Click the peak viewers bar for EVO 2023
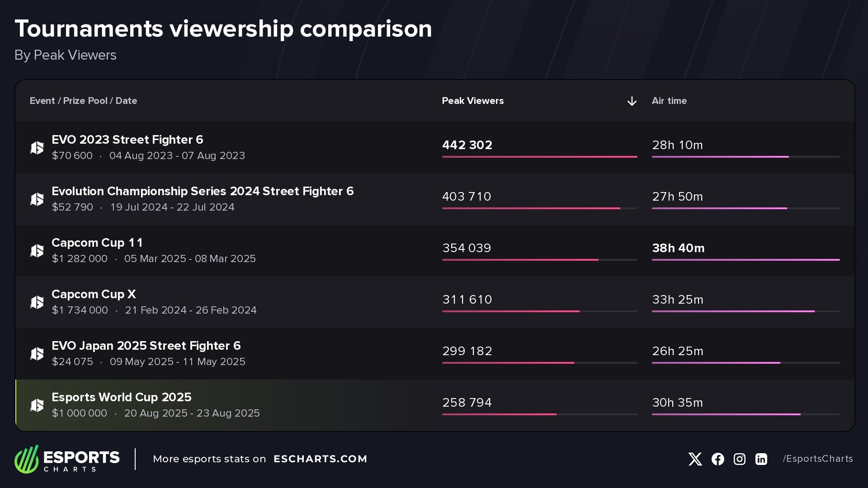This screenshot has height=488, width=868. [x=539, y=157]
